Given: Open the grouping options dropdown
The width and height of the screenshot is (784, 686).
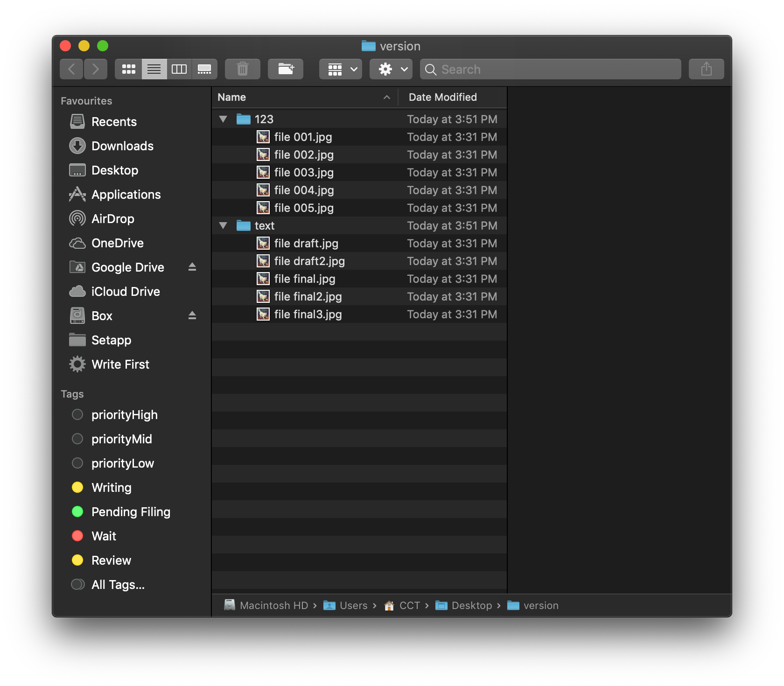Looking at the screenshot, I should (x=340, y=69).
